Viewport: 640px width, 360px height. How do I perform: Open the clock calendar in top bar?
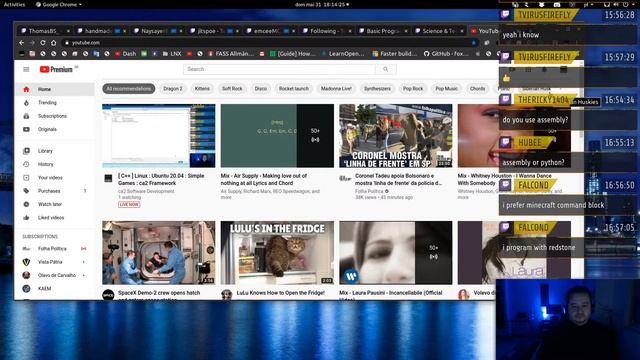(322, 4)
